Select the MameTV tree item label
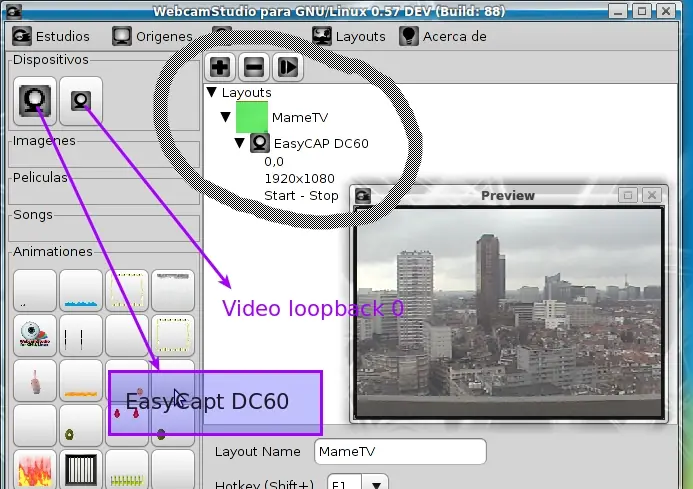 (x=300, y=118)
